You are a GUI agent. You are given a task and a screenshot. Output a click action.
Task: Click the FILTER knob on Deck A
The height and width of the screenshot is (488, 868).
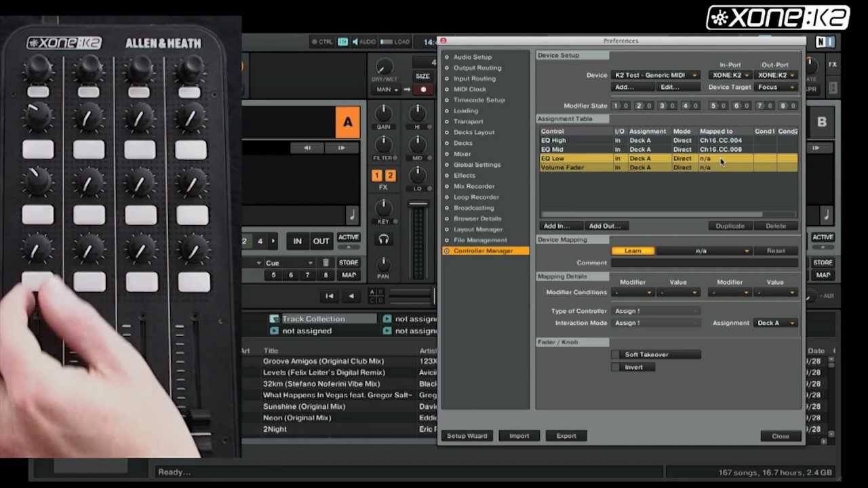384,144
